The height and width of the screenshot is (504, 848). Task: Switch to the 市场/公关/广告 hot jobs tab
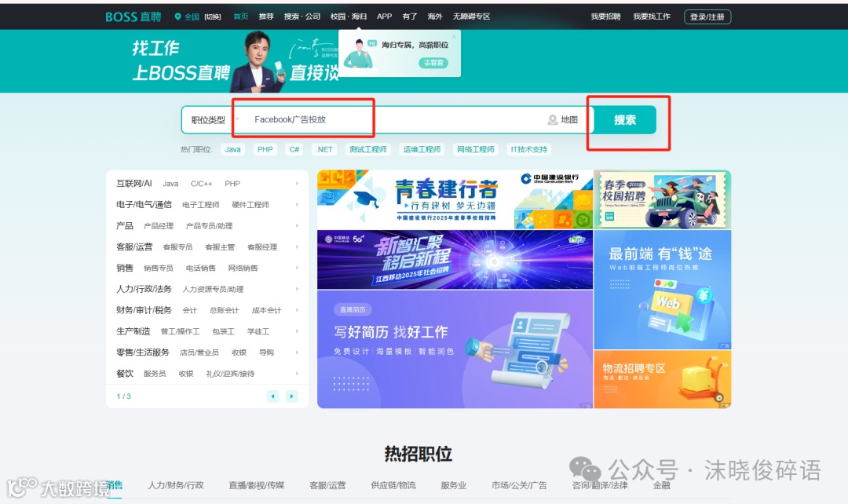click(x=519, y=485)
